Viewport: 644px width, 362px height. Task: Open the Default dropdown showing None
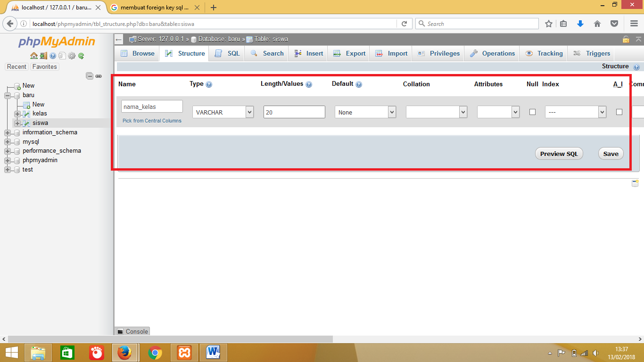365,112
